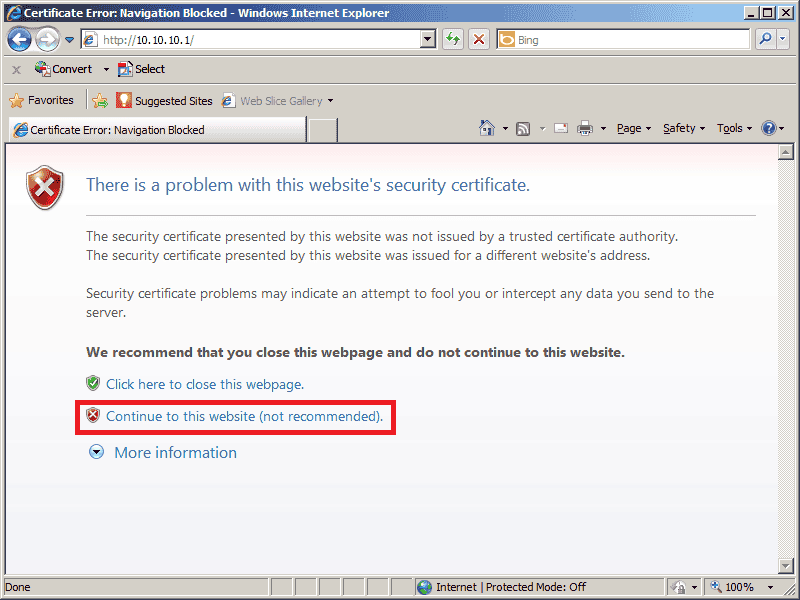This screenshot has width=800, height=600.
Task: Select the Certificate Error: Navigation Blocked tab
Action: tap(157, 130)
